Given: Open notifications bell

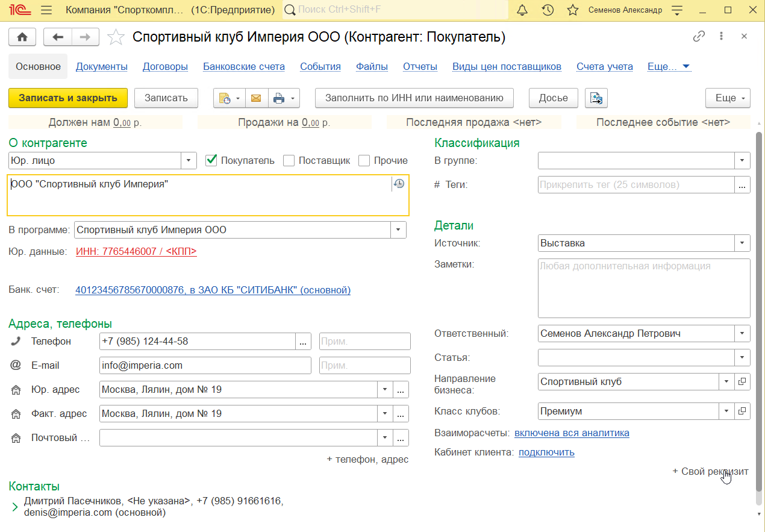Looking at the screenshot, I should coord(522,10).
